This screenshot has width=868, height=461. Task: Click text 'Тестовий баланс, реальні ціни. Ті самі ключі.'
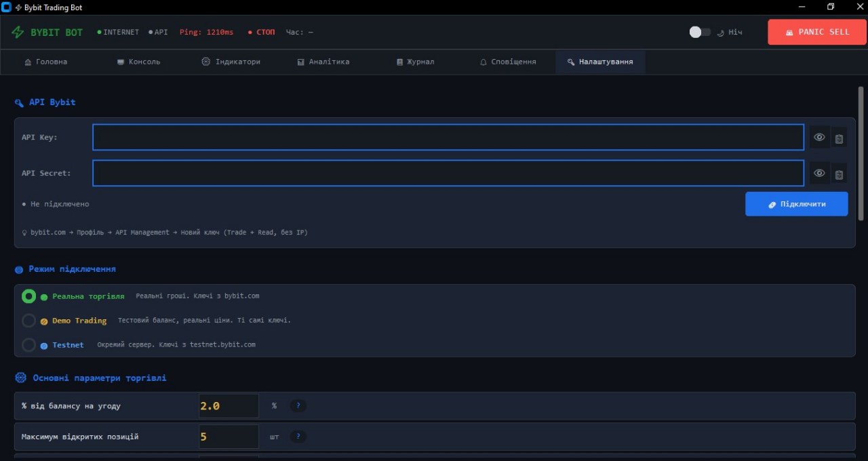[x=204, y=321]
